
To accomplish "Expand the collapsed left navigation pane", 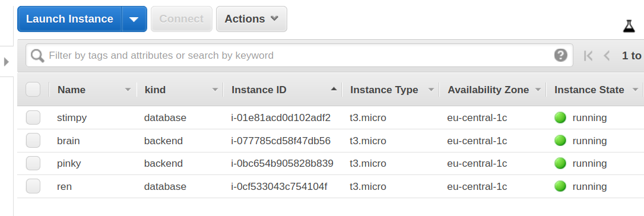I will pyautogui.click(x=6, y=62).
